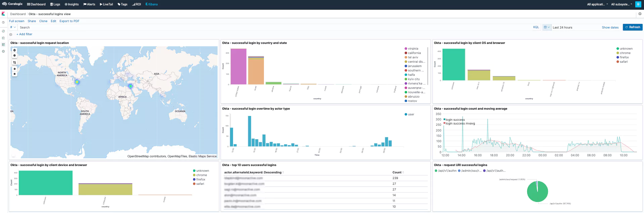Click the help icon beside breadcrumb bar
644x213 pixels.
[x=640, y=14]
